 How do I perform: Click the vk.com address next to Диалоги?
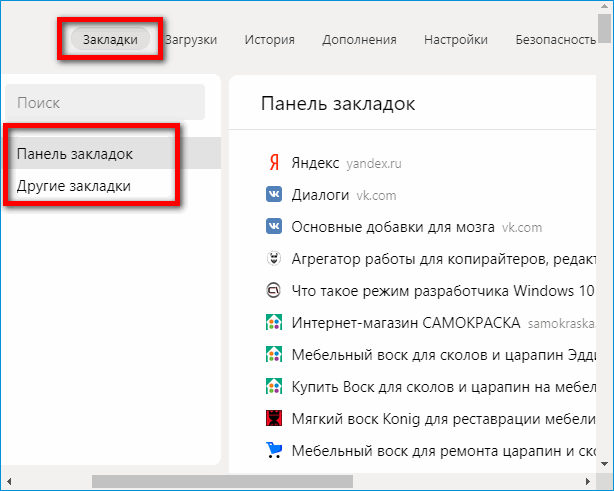(376, 195)
